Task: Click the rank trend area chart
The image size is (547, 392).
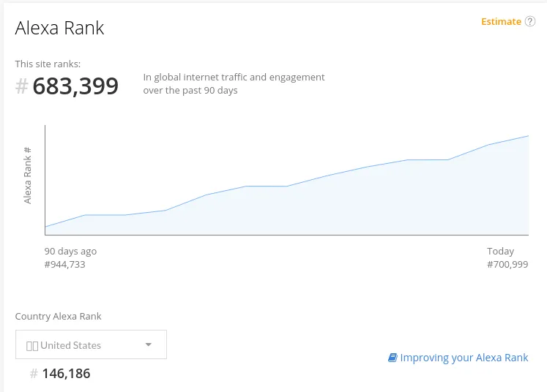Action: click(287, 180)
